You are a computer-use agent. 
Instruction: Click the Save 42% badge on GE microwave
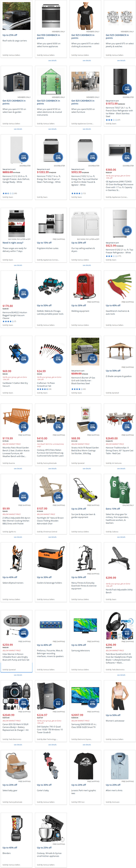[127, 157]
